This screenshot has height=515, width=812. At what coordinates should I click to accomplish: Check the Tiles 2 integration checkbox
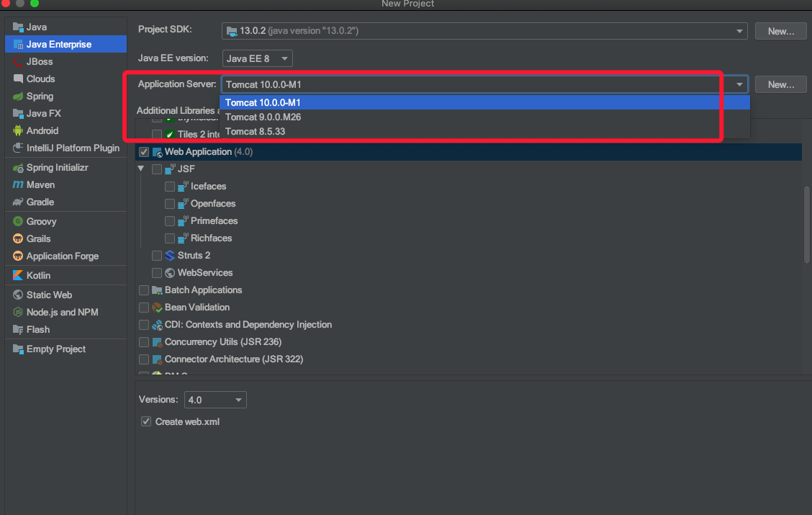[157, 135]
